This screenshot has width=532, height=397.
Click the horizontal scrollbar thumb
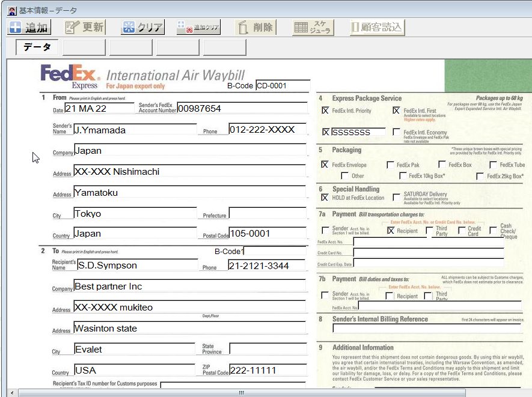tap(242, 393)
